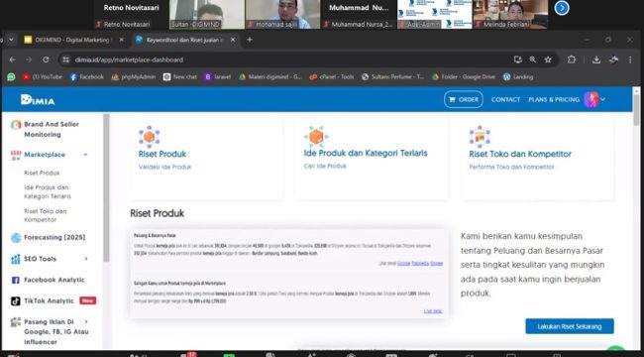This screenshot has height=357, width=644.
Task: Open Brand And Seller Monitoring sidebar item
Action: (52, 129)
